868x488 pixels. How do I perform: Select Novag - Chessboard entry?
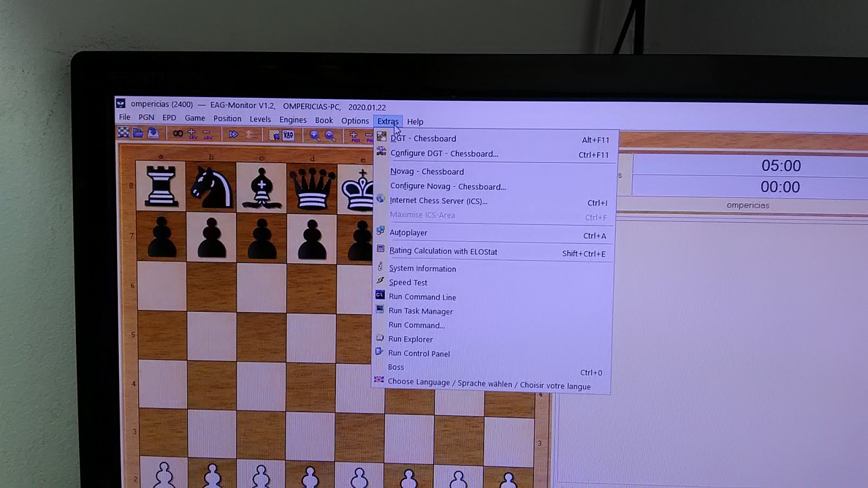(x=494, y=171)
